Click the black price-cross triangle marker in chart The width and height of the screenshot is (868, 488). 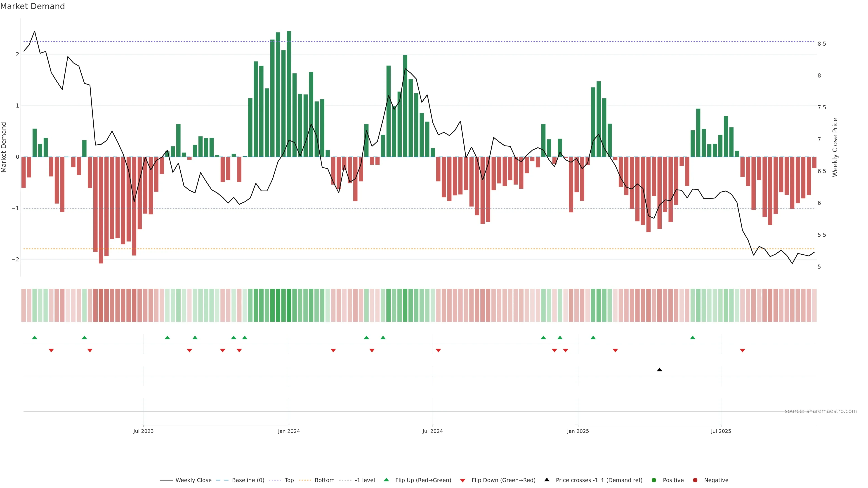coord(659,370)
